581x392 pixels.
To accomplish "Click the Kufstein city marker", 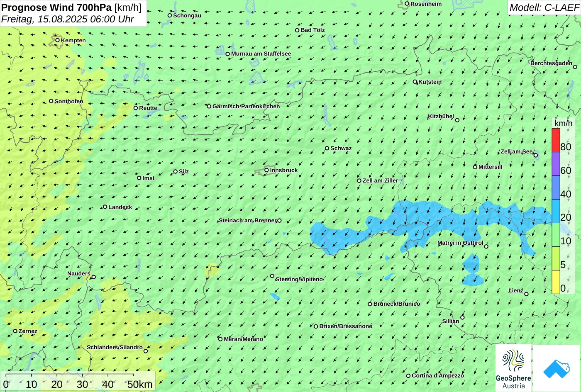I will pyautogui.click(x=415, y=82).
